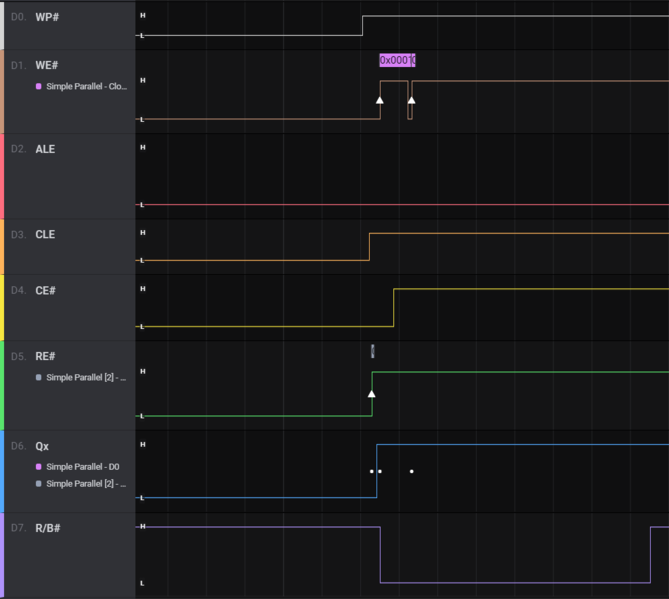Click rising-edge arrow on RE# waveform
This screenshot has width=669, height=599.
[372, 394]
